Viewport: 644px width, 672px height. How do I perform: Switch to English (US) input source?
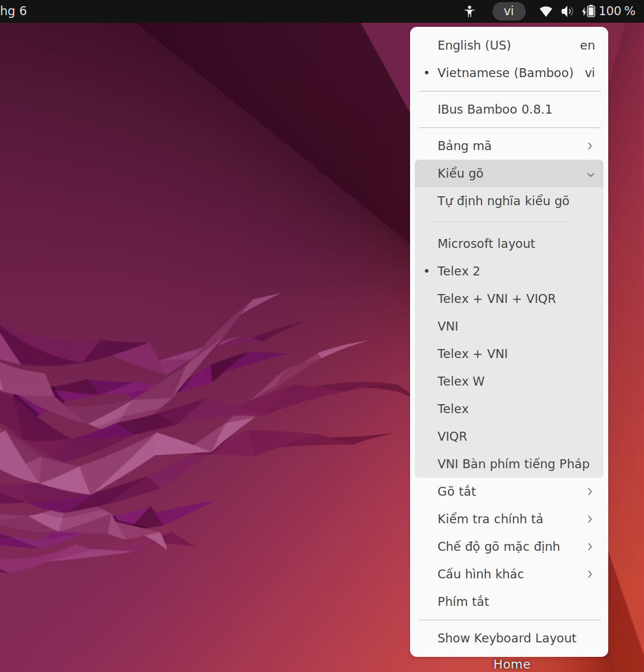pyautogui.click(x=509, y=45)
